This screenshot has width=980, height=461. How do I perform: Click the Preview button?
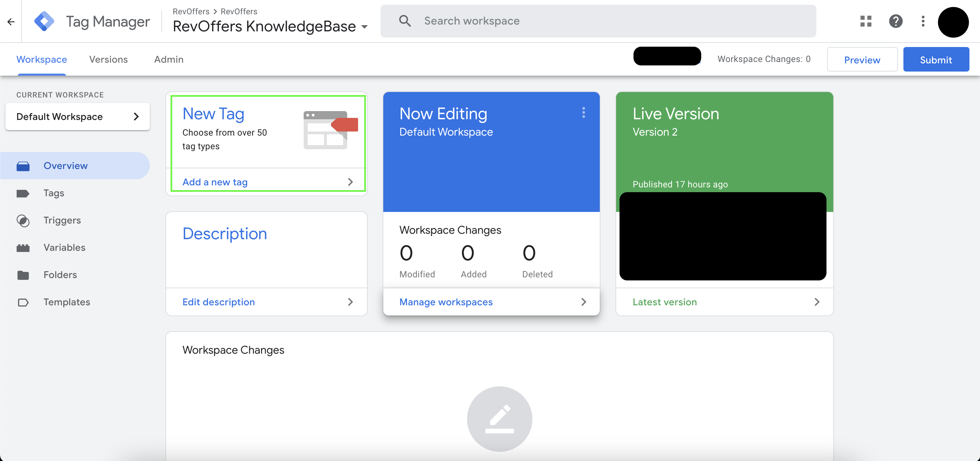point(862,59)
